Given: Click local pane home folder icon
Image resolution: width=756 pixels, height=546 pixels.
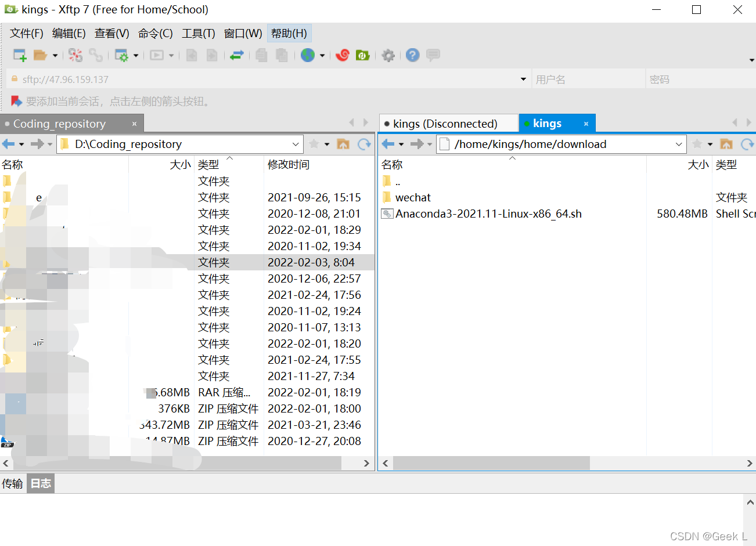Looking at the screenshot, I should click(343, 144).
